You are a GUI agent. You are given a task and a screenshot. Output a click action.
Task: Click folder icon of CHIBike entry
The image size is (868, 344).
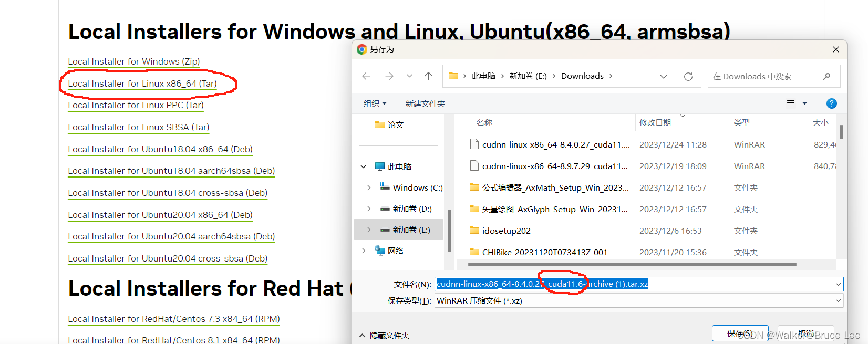tap(474, 252)
